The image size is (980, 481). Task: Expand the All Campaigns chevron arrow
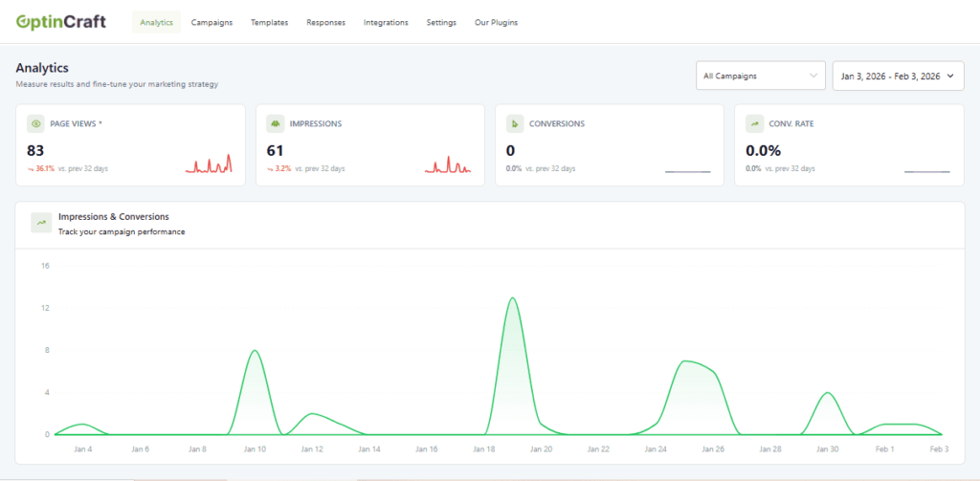[813, 76]
